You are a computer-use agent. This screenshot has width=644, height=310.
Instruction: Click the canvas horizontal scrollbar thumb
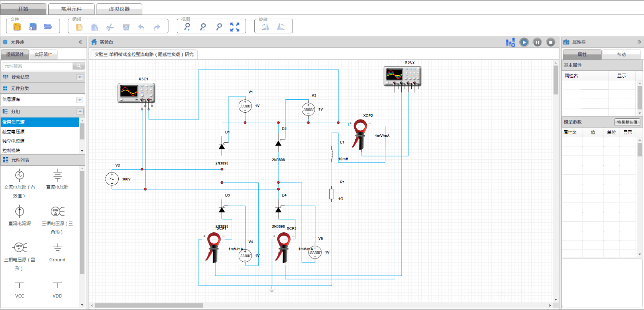click(149, 306)
